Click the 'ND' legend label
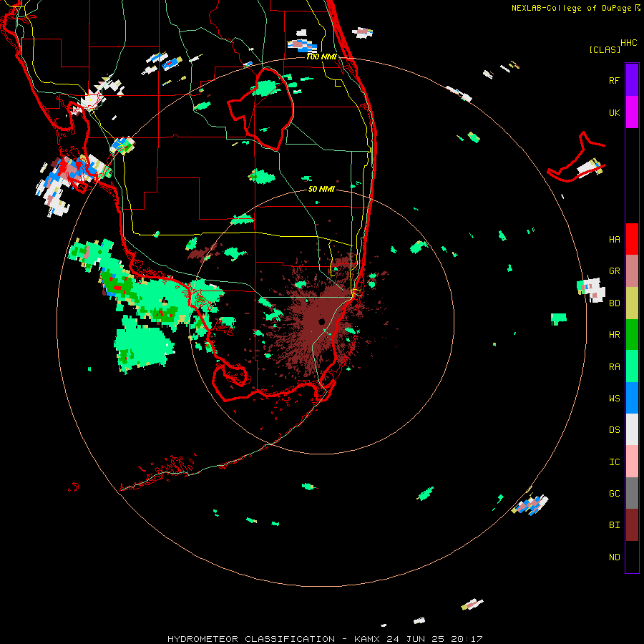 614,557
